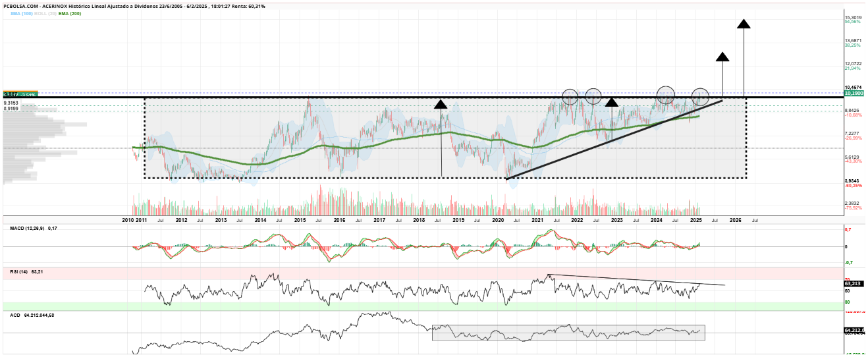Click the 2025 year label on time axis
Image resolution: width=868 pixels, height=357 pixels.
click(696, 220)
